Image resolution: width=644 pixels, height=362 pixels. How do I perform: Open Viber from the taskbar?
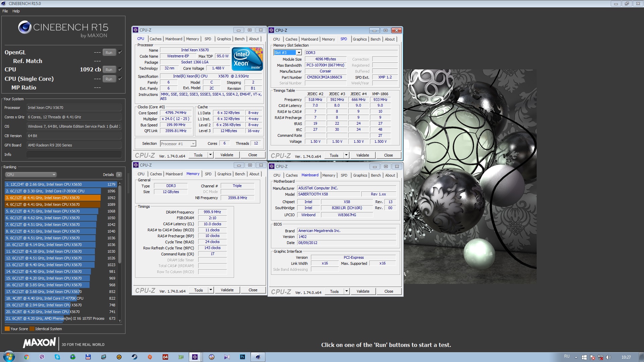tap(42, 357)
